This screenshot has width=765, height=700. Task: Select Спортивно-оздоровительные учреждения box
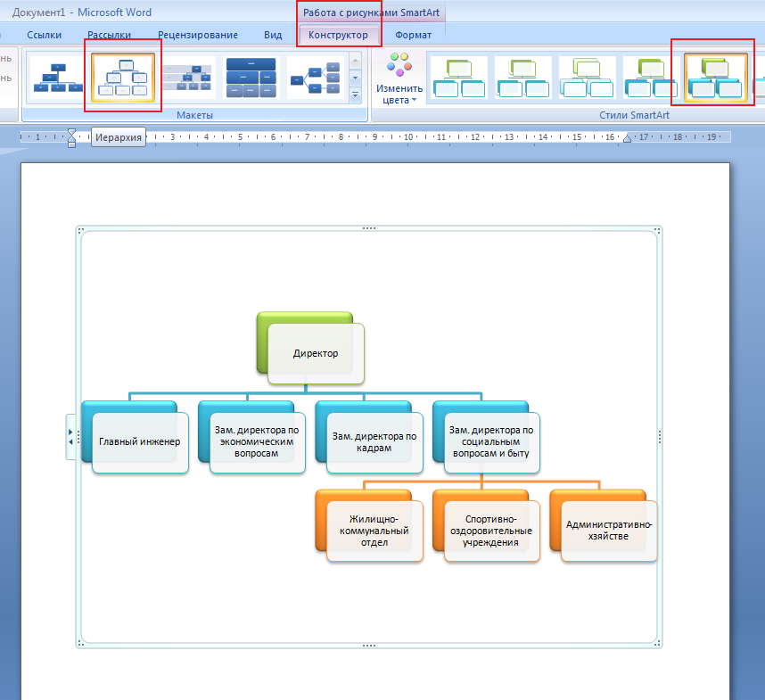491,531
